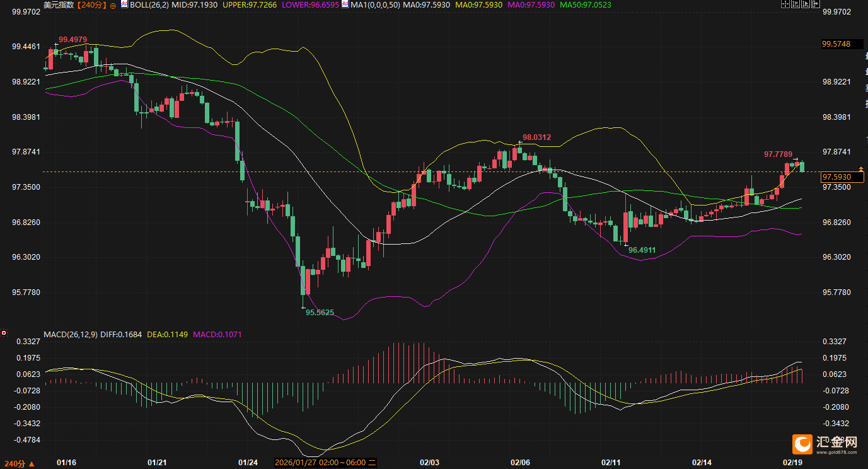Open the MACD(26,12,9) indicator parameters label
868x469 pixels.
[70, 334]
